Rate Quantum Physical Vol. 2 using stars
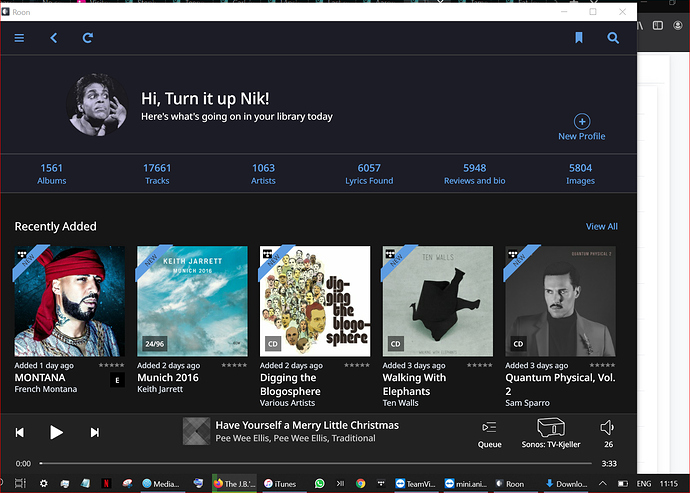 point(602,365)
